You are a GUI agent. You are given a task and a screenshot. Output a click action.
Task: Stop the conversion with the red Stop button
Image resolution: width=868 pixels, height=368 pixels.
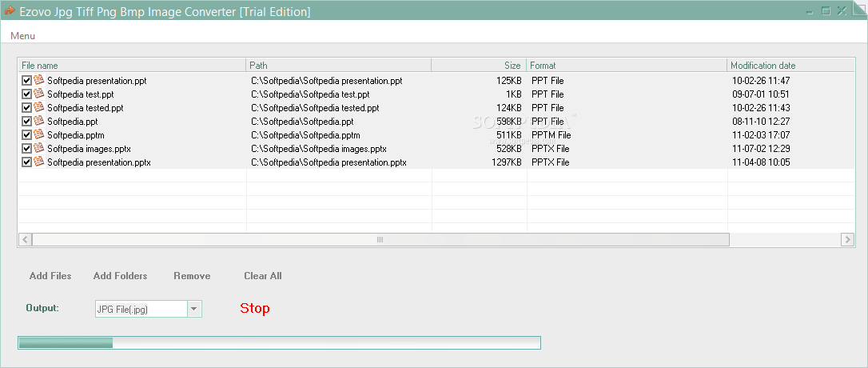(255, 309)
